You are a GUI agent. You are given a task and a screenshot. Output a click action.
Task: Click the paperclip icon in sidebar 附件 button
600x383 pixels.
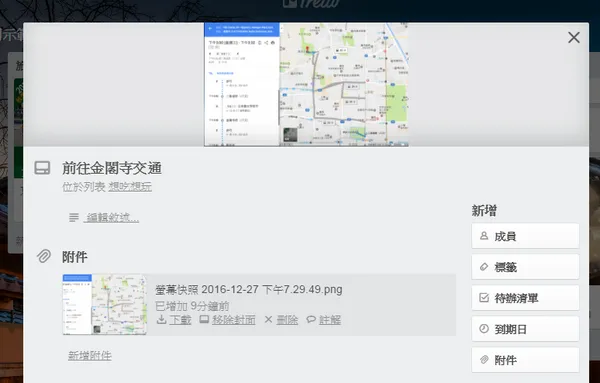click(x=484, y=360)
